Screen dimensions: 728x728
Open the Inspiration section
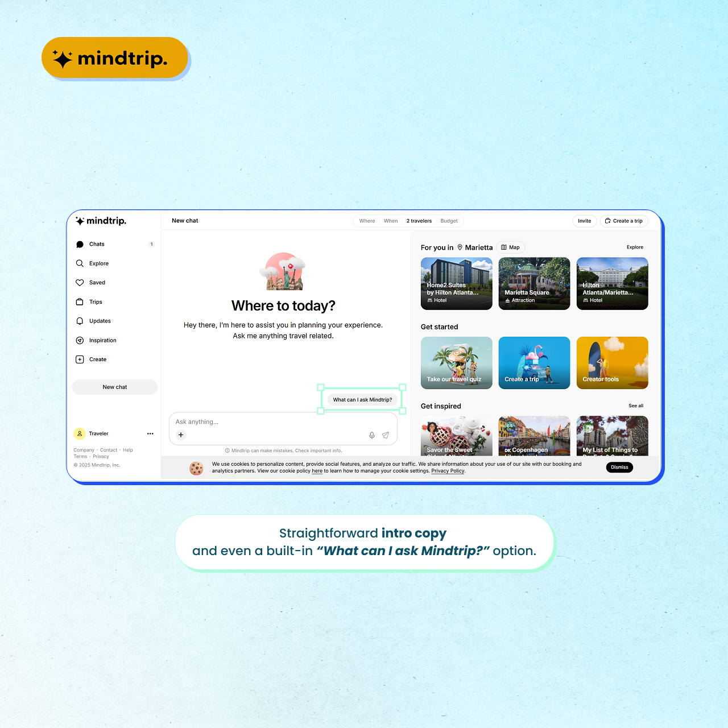pos(114,340)
